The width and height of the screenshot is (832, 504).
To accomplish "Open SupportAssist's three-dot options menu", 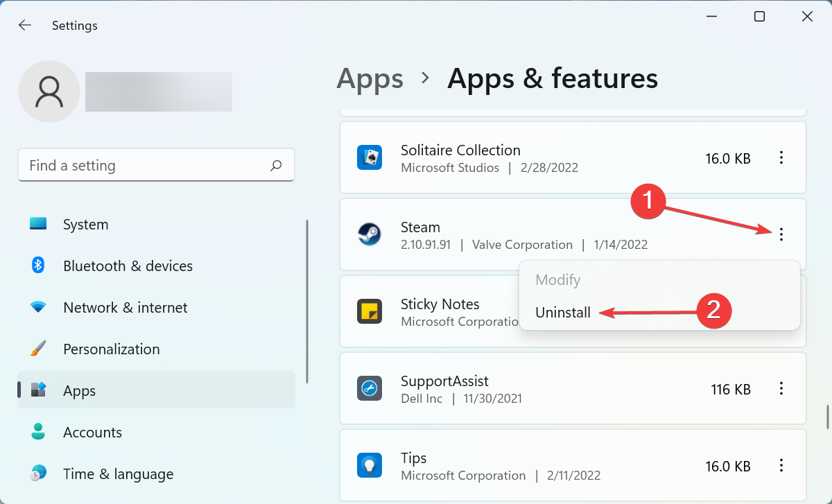I will click(781, 388).
